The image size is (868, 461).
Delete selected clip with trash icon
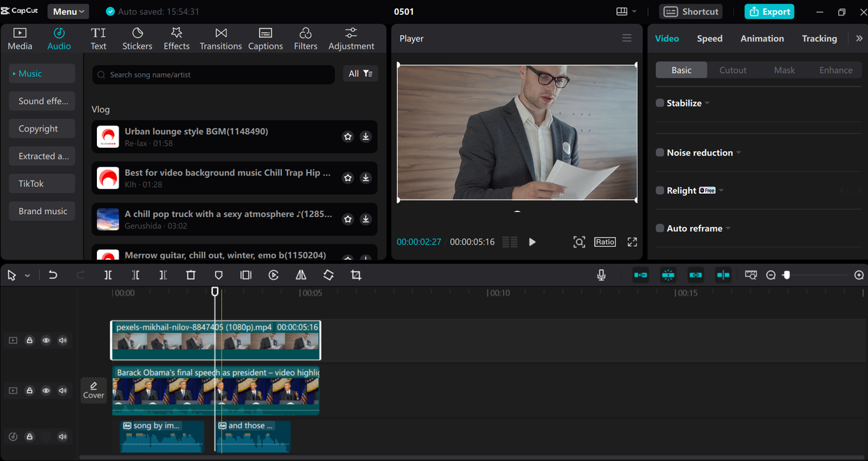point(191,275)
